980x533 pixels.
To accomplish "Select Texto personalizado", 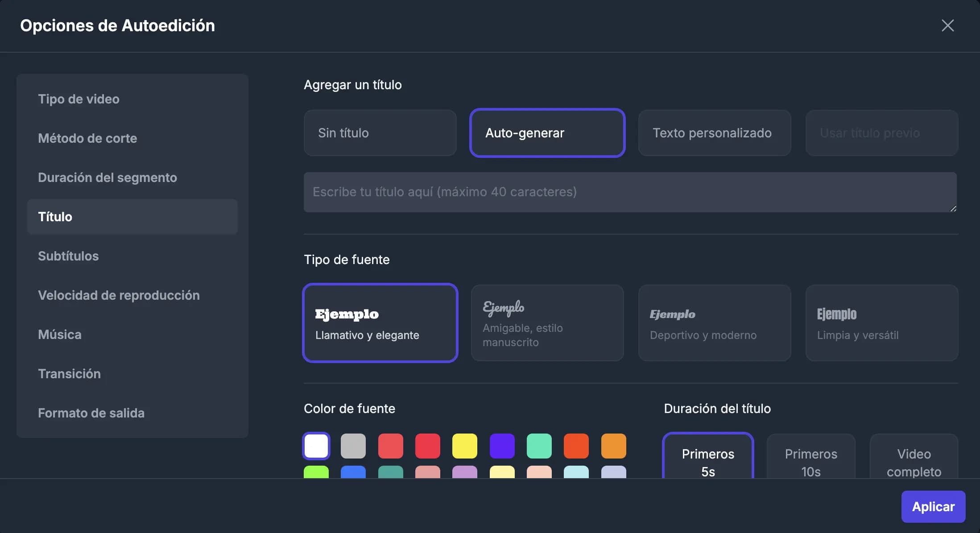I will pyautogui.click(x=714, y=133).
